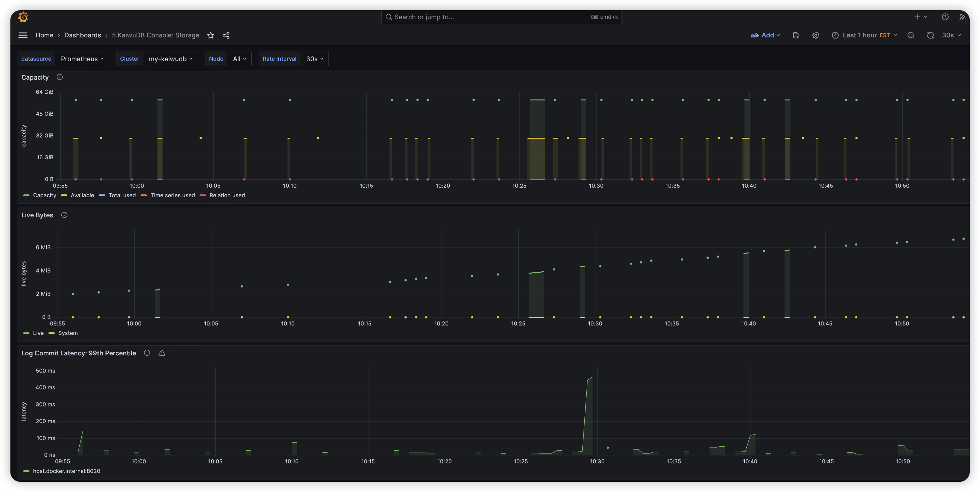
Task: Click the share dashboard icon
Action: [x=226, y=35]
